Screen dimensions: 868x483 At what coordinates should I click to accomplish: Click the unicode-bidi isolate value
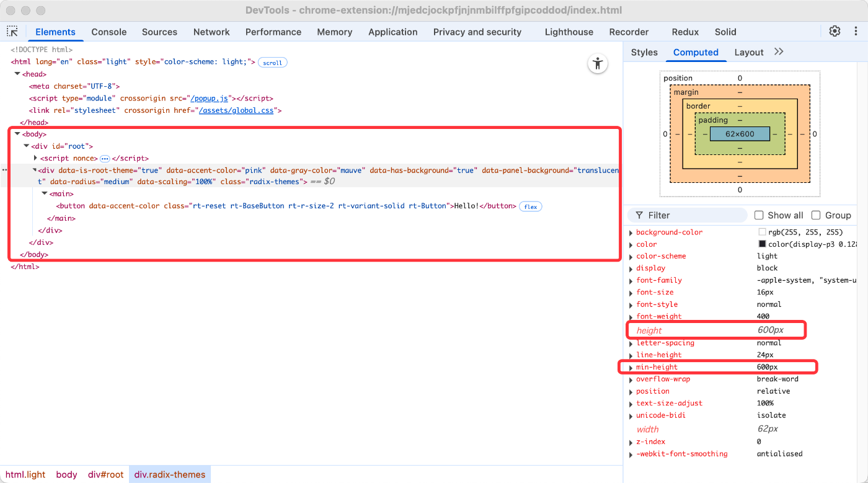tap(771, 416)
